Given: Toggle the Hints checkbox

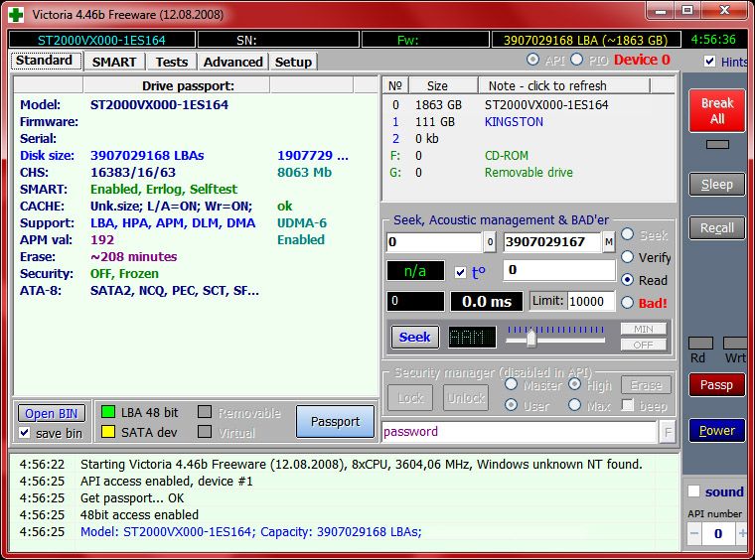Looking at the screenshot, I should click(x=709, y=62).
